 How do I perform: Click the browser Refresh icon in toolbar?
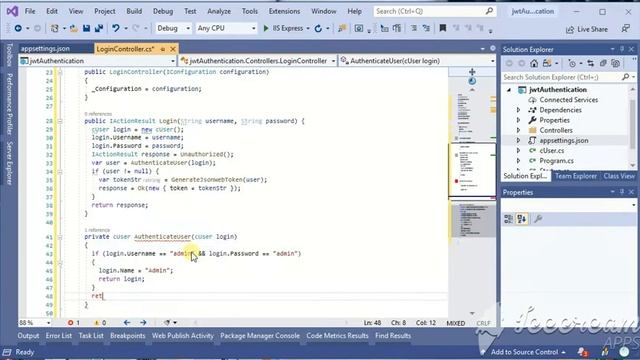(318, 28)
